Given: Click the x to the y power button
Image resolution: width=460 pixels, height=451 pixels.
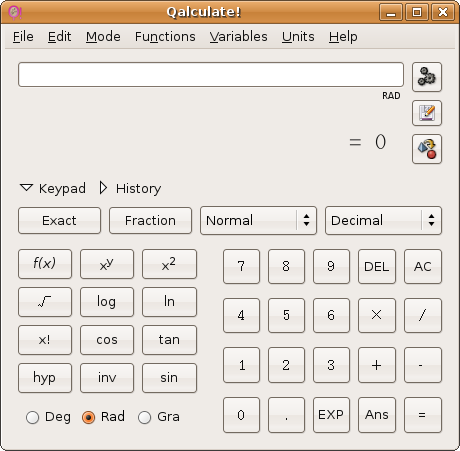Looking at the screenshot, I should (x=107, y=264).
